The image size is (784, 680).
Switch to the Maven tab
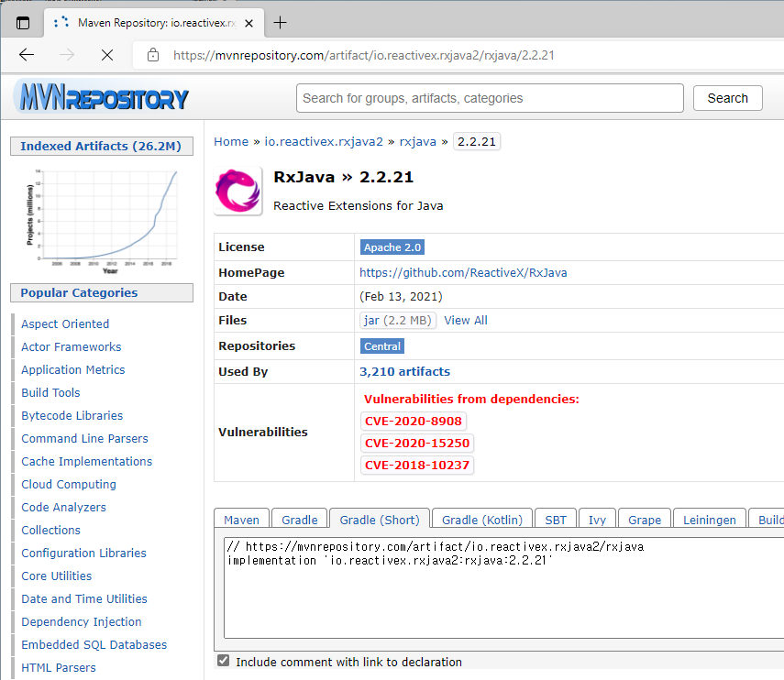click(x=241, y=520)
